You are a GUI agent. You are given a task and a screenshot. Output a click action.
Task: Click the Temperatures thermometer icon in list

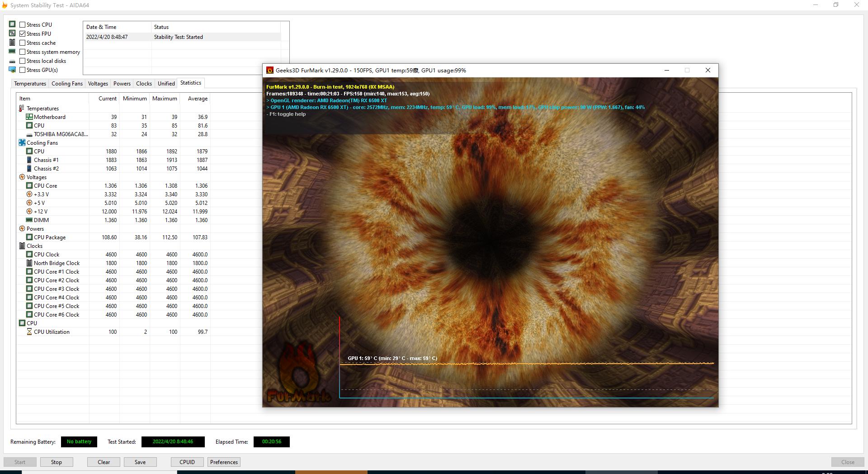[x=22, y=109]
